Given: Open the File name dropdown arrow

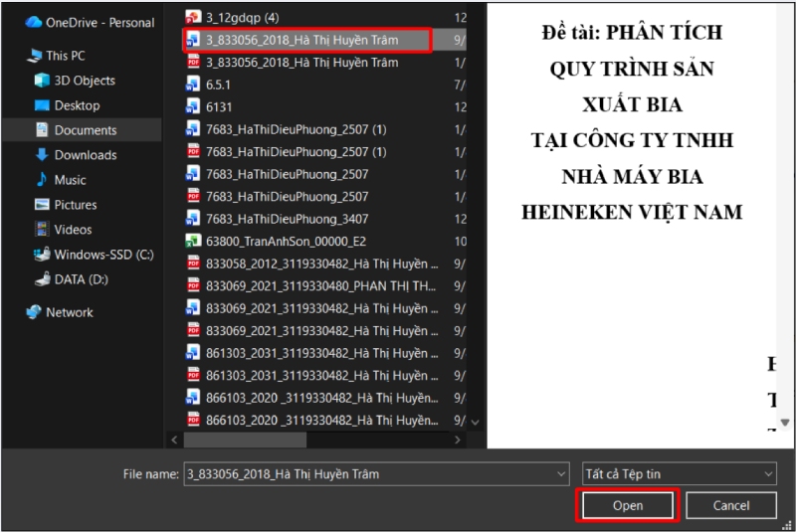Looking at the screenshot, I should point(560,474).
